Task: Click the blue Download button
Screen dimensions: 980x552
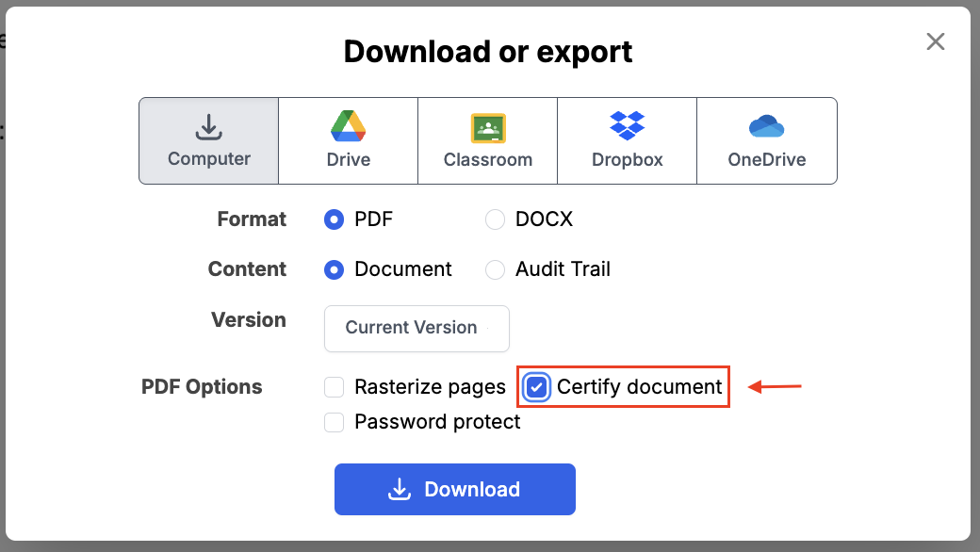Action: (454, 489)
